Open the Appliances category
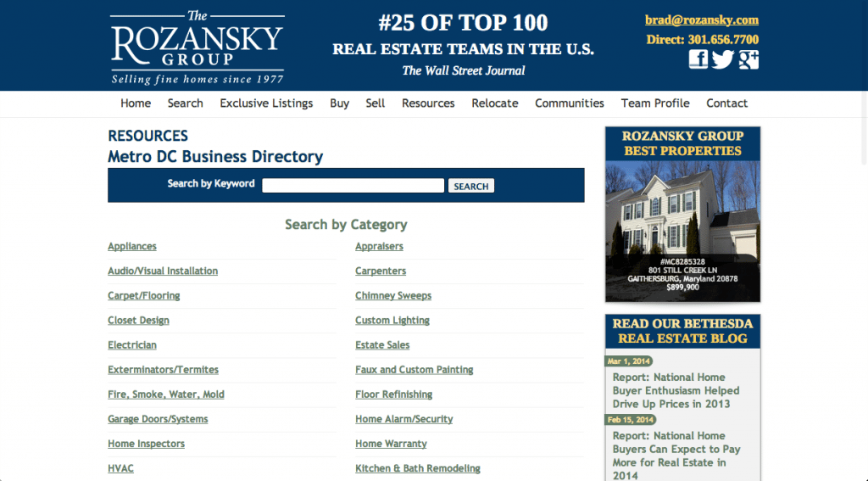This screenshot has height=481, width=868. (132, 246)
